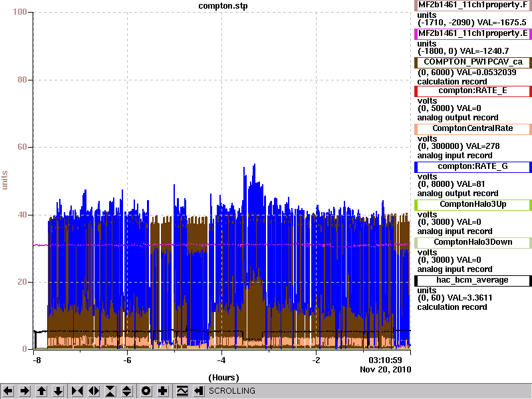532x399 pixels.
Task: Pan the plot right with the right arrow
Action: click(x=25, y=391)
